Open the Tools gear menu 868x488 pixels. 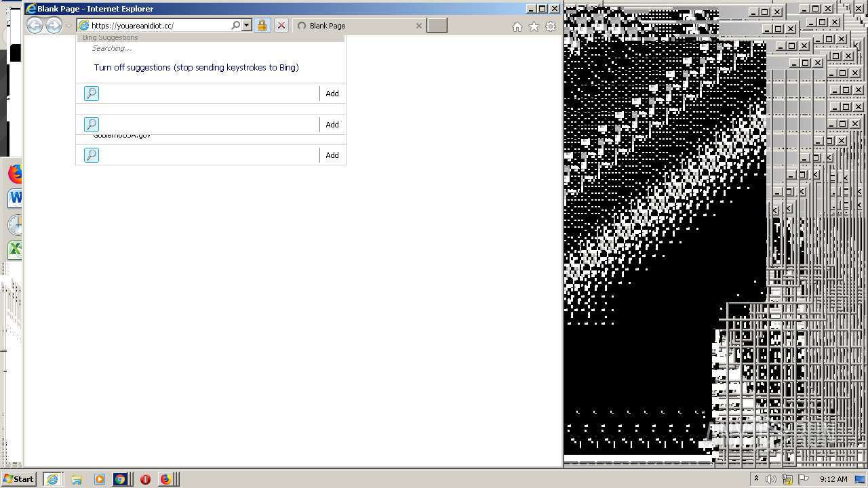551,26
